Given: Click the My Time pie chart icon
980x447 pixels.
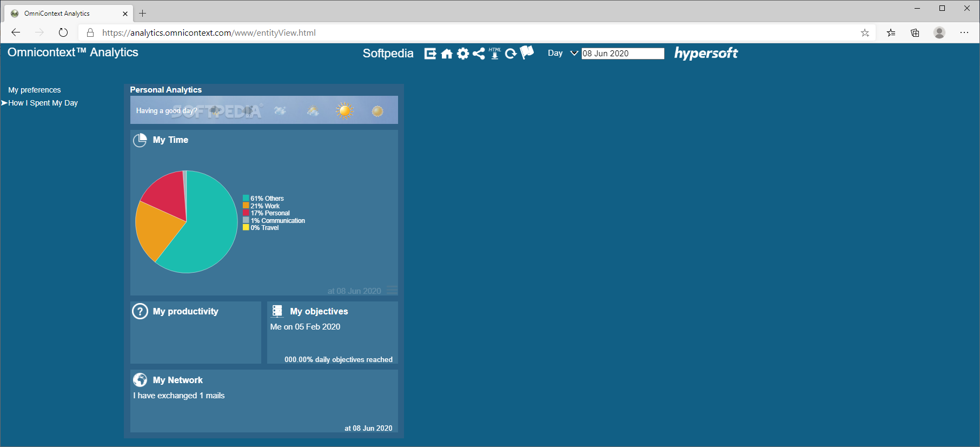Looking at the screenshot, I should [x=140, y=140].
